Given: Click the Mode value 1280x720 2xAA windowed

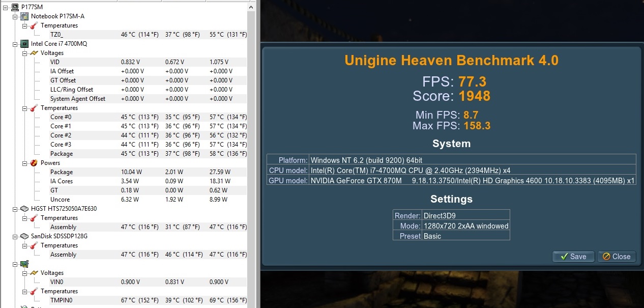Looking at the screenshot, I should coord(466,226).
